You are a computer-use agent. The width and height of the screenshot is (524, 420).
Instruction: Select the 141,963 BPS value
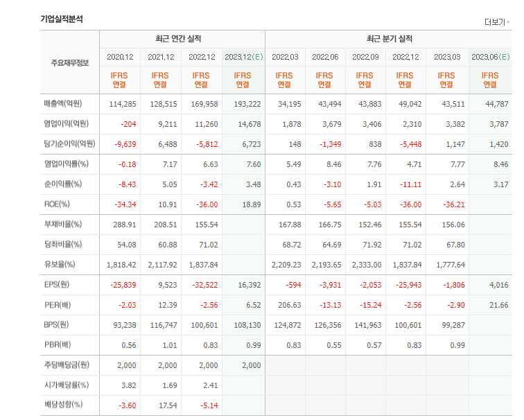368,325
